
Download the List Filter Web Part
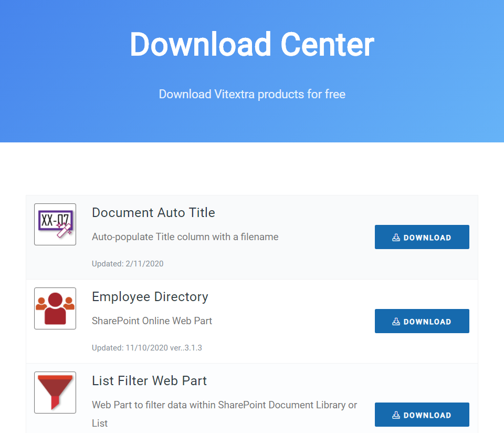(422, 415)
